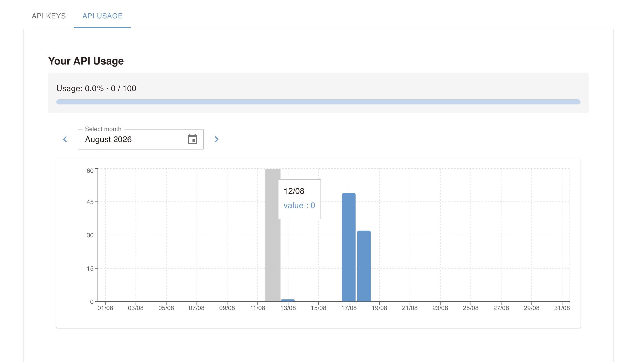Click the 'value : 0' tooltip text

tap(299, 205)
